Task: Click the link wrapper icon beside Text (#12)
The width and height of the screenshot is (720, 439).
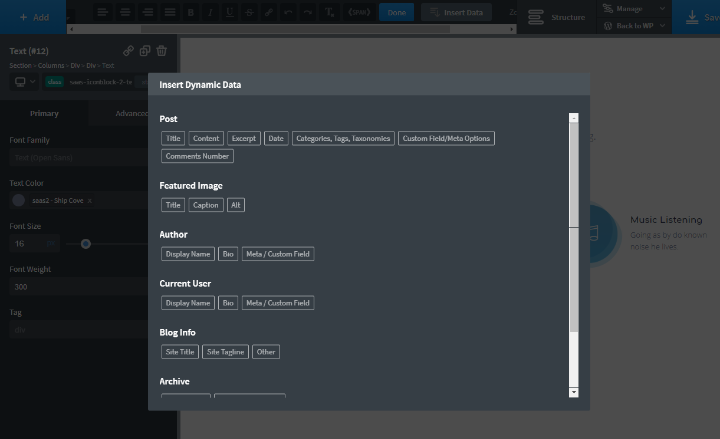Action: click(129, 51)
